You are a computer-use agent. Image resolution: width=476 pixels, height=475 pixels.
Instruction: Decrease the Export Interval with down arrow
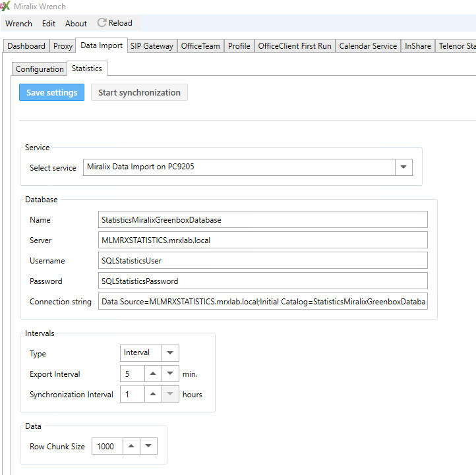click(x=170, y=374)
